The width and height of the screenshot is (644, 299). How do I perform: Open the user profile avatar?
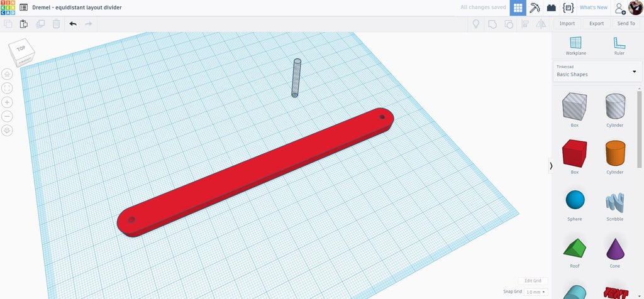tap(636, 8)
